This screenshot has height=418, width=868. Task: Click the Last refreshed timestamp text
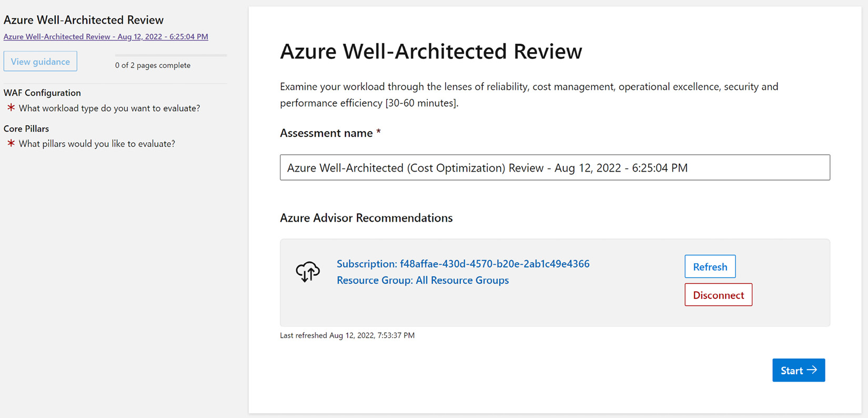[347, 335]
